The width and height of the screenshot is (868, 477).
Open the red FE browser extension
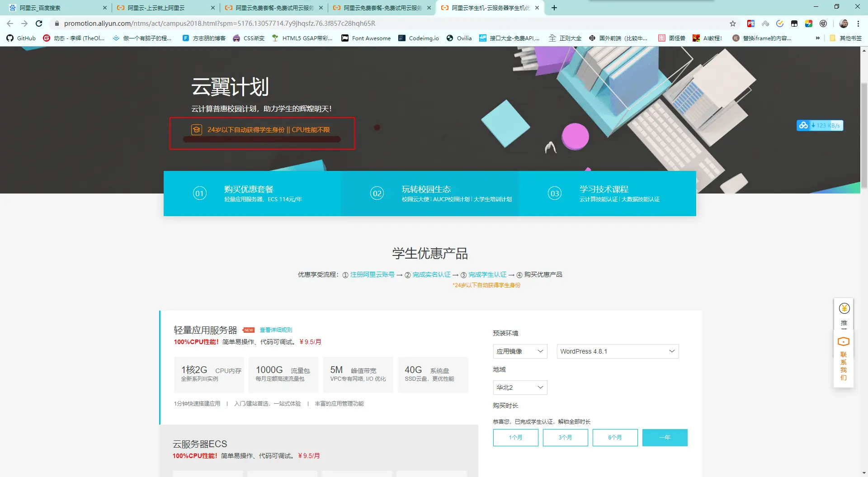point(751,24)
